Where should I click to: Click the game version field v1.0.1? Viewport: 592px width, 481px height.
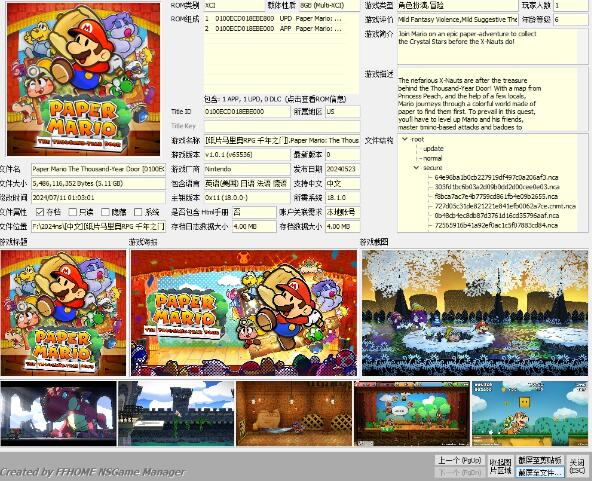247,155
